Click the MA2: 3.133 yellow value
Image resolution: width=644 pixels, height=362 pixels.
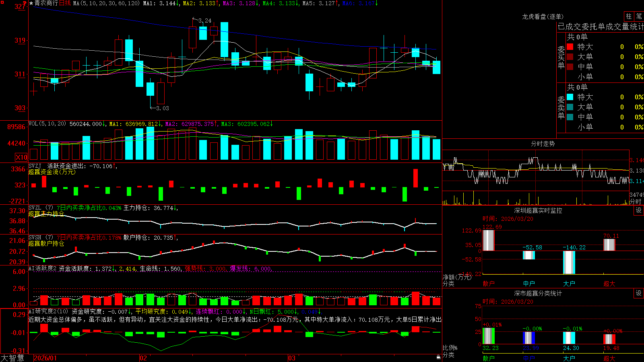[x=201, y=3]
